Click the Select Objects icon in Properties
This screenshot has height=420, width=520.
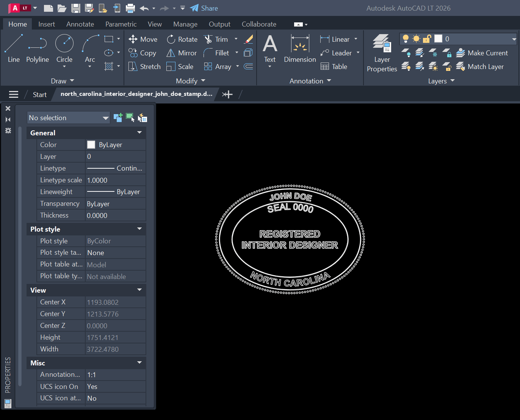click(130, 118)
